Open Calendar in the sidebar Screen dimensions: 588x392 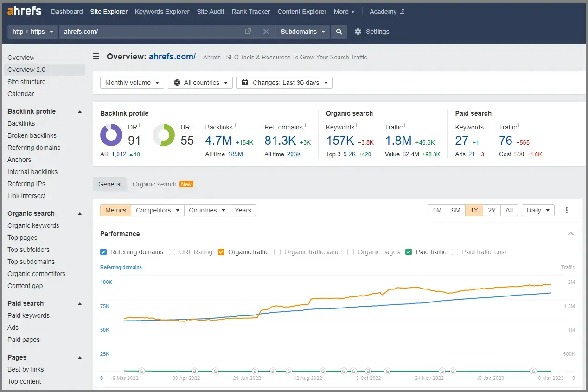[x=21, y=94]
